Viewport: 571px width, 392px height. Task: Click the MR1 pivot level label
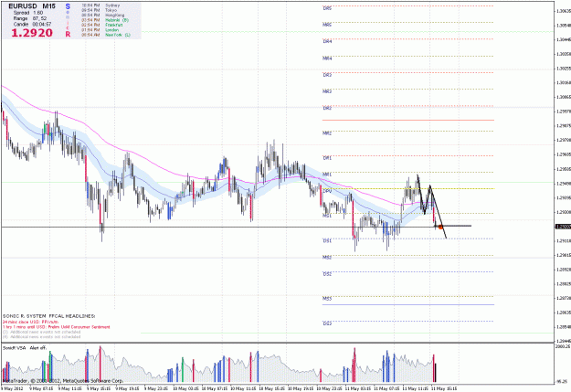[x=327, y=175]
